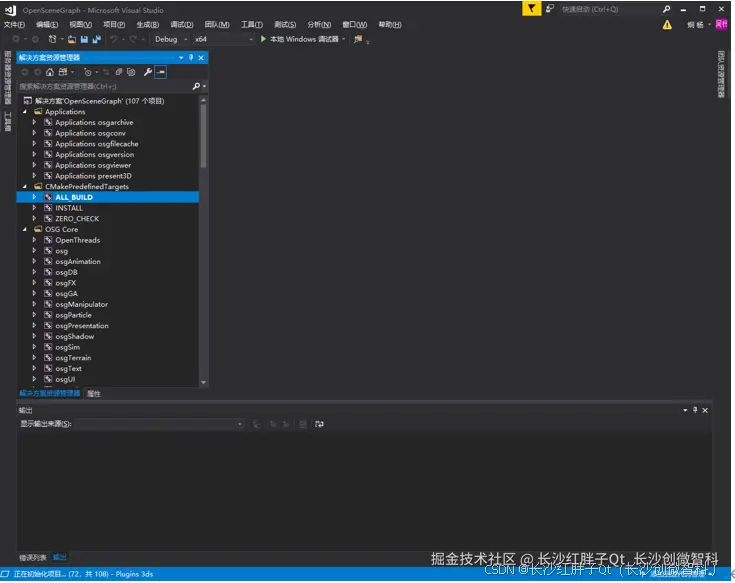Select the OpenSceneGraph solution root node
735x583 pixels.
(99, 101)
